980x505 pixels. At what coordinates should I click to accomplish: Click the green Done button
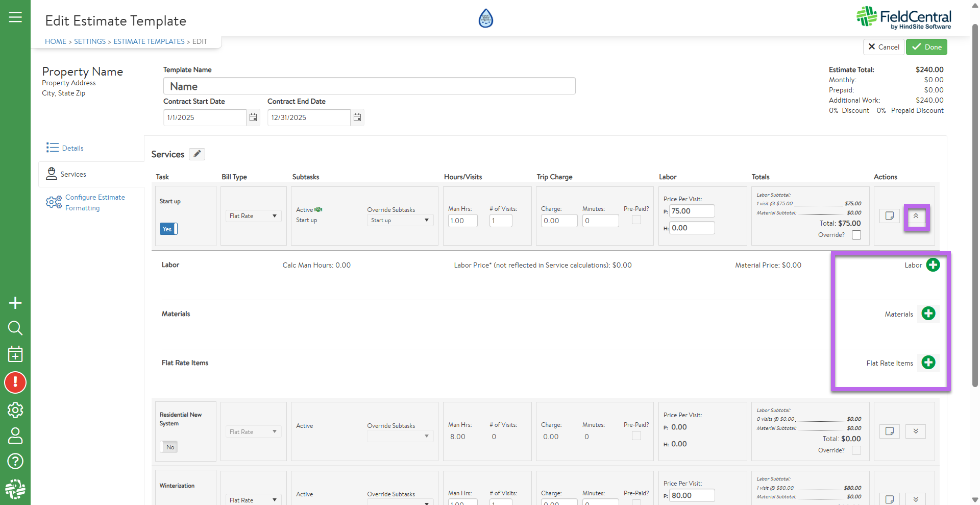coord(926,47)
